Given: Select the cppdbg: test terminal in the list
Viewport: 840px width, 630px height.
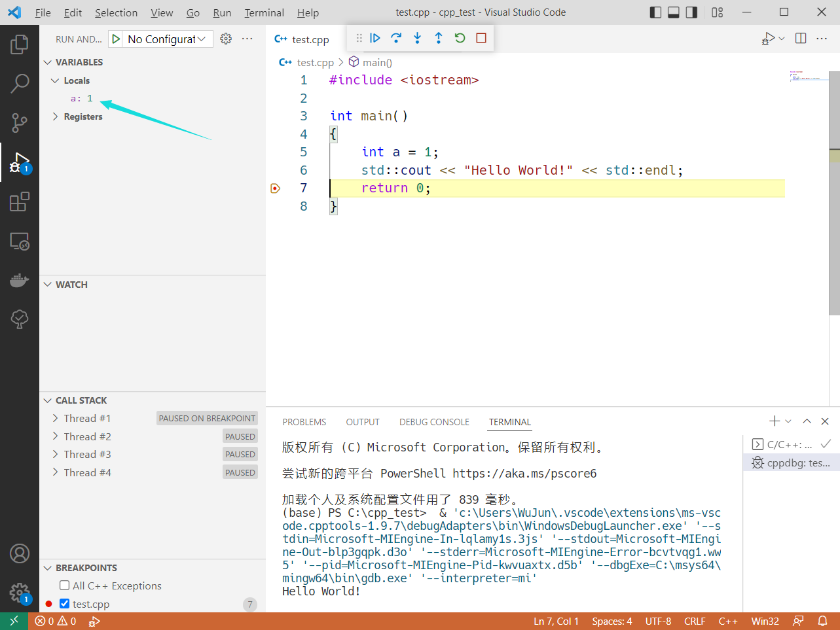Looking at the screenshot, I should (792, 462).
